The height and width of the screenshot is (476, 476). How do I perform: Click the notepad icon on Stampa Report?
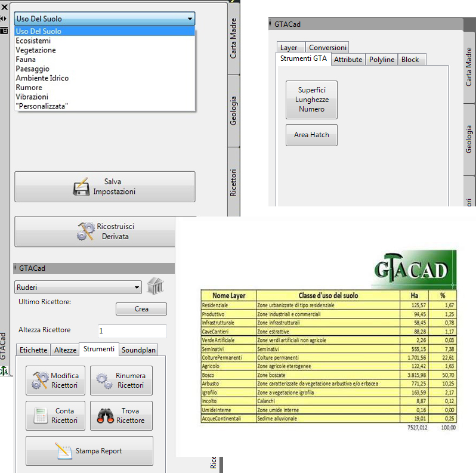64,451
